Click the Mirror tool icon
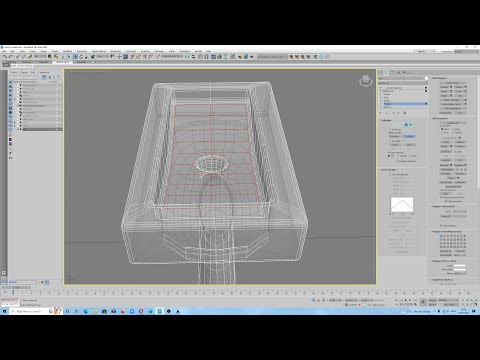The image size is (480, 360). 187,57
